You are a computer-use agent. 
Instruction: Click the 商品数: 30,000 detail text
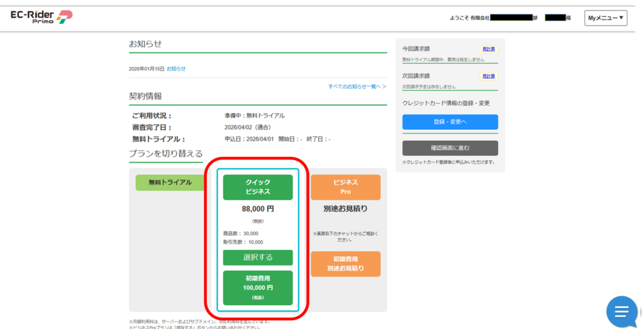point(241,233)
